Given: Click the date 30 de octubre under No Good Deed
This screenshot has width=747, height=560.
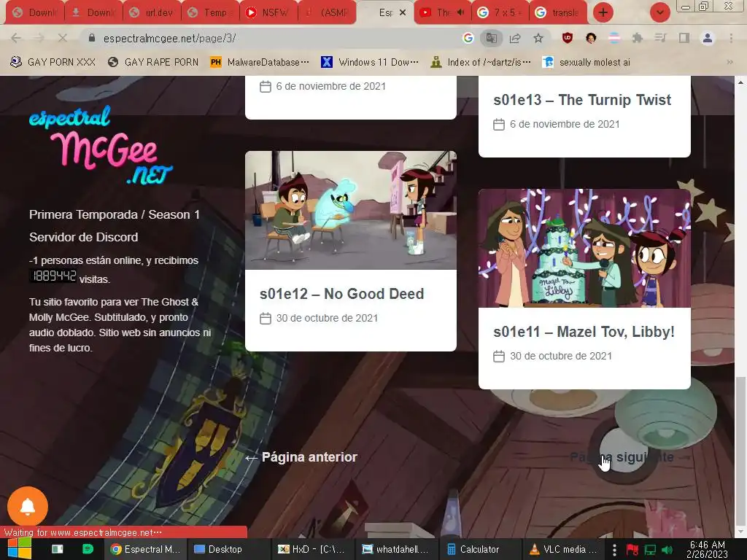Looking at the screenshot, I should click(x=327, y=318).
